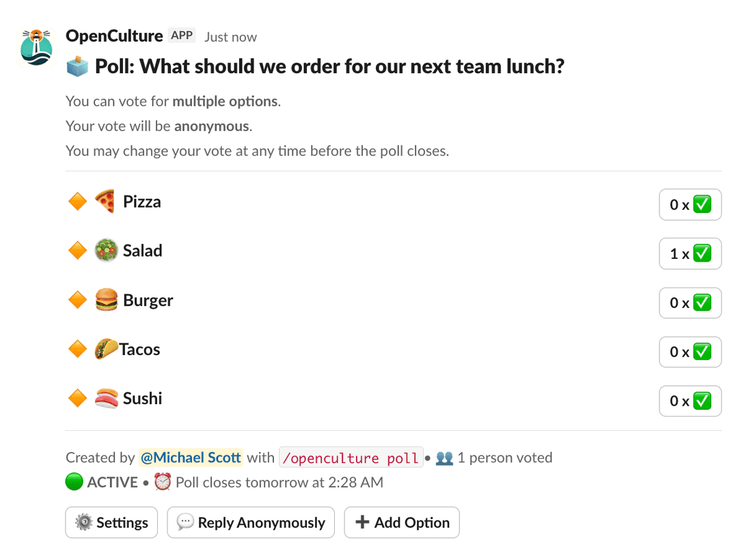The height and width of the screenshot is (560, 738).
Task: Click the /openculture poll command text
Action: pos(351,458)
